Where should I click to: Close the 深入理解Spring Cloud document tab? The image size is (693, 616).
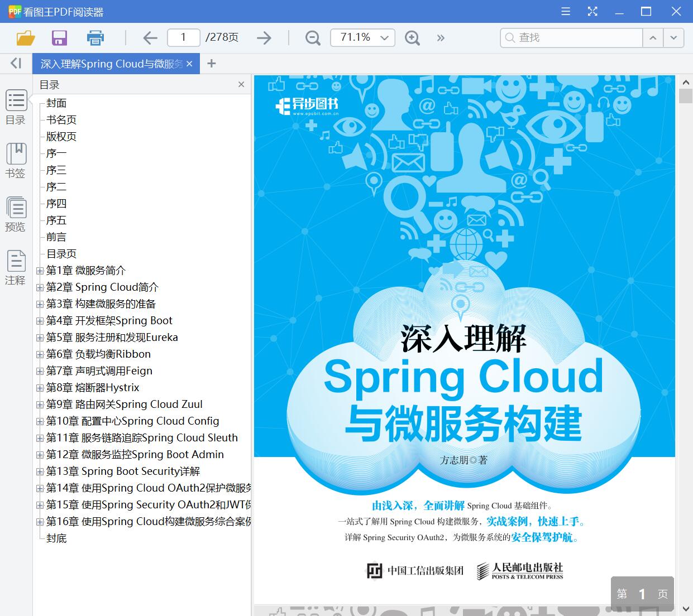[x=189, y=64]
